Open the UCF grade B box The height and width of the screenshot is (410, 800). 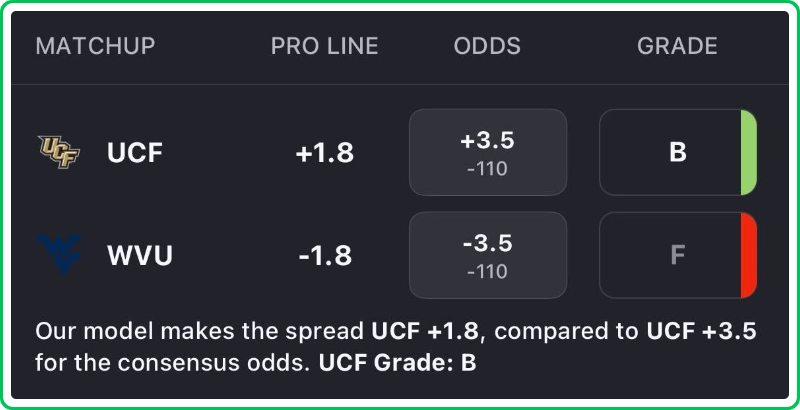[x=670, y=152]
